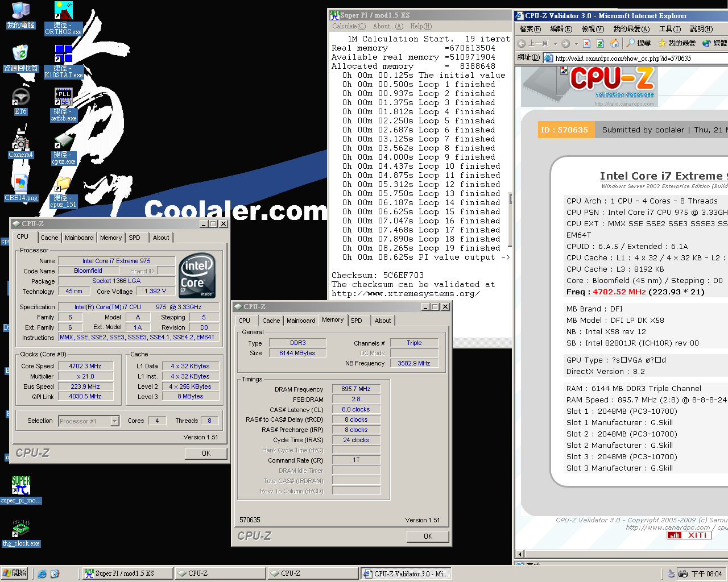Viewport: 728px width, 582px height.
Task: Click the Bus Speed 223.9 MHz value
Action: (85, 386)
